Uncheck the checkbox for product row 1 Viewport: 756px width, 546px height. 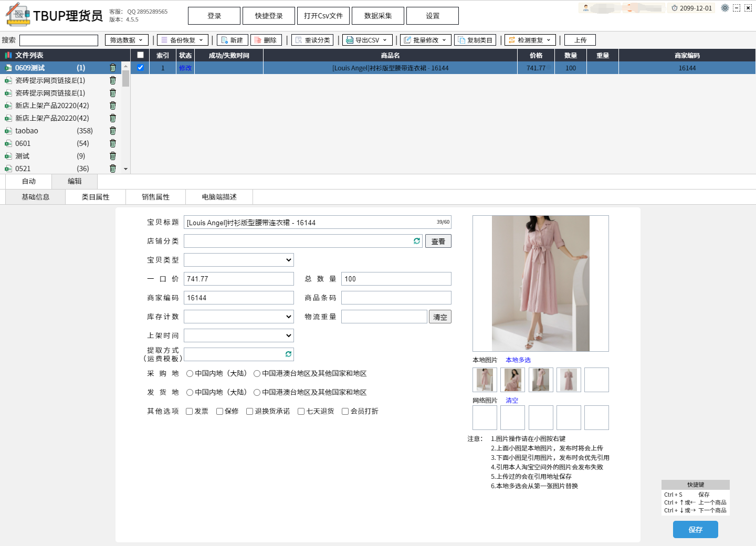click(140, 68)
